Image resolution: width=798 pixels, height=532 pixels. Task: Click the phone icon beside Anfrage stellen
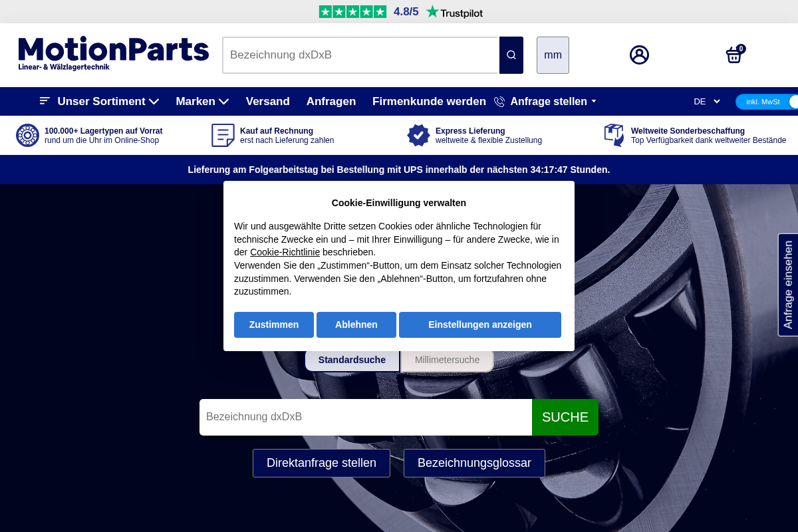499,101
